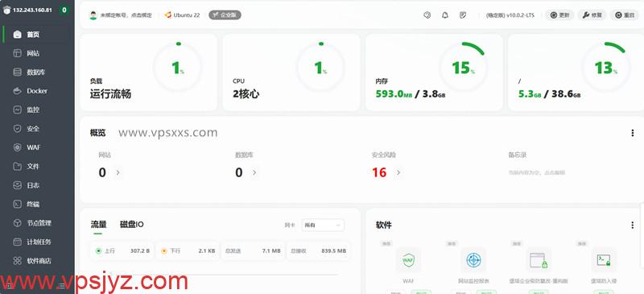
Task: Click the server IP 132.243.160.81 header
Action: (32, 10)
